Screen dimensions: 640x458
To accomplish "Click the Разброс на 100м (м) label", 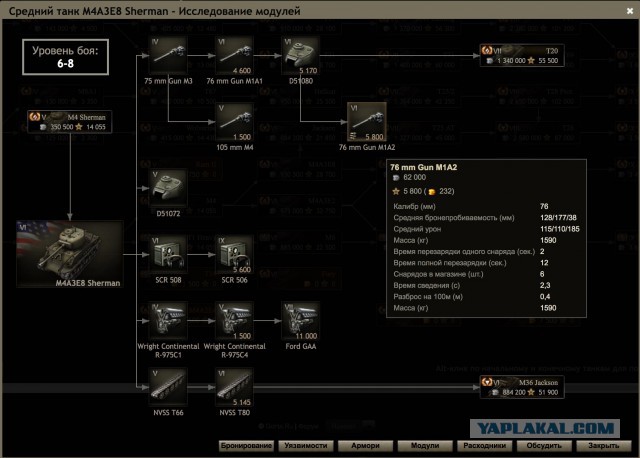I will click(x=428, y=297).
